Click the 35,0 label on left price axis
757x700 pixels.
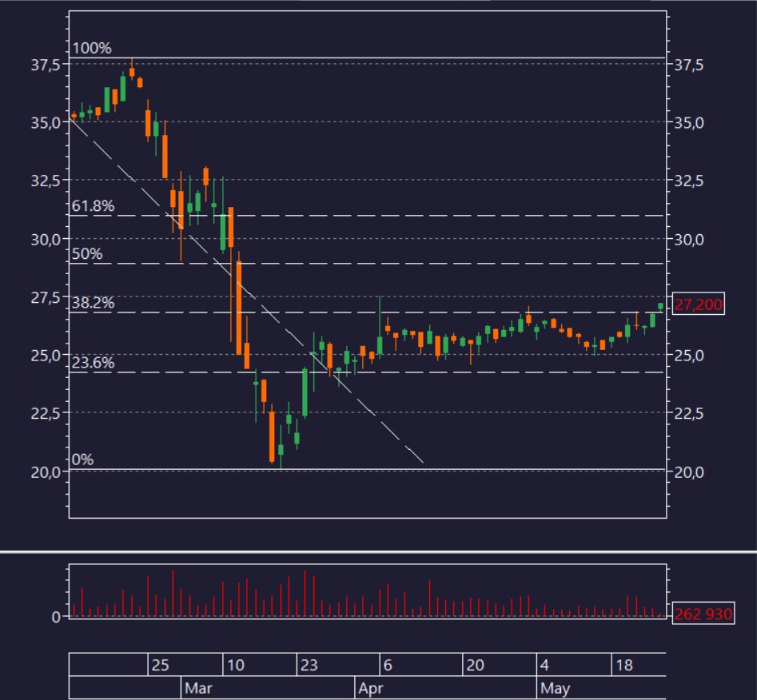tap(46, 123)
